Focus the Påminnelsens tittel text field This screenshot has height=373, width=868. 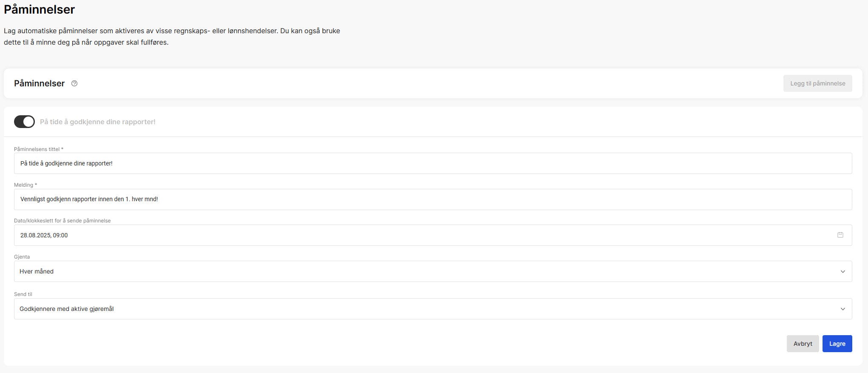coord(425,163)
